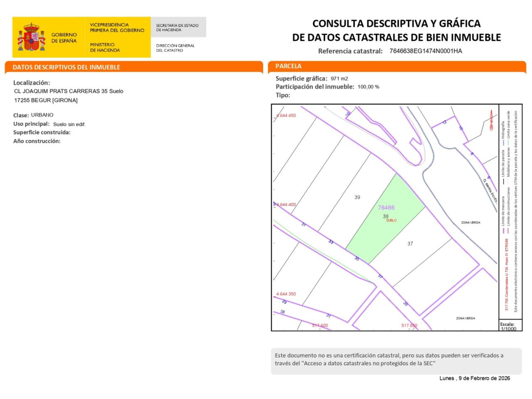The image size is (532, 399).
Task: Click the Spanish coat of arms emblem
Action: click(x=31, y=37)
